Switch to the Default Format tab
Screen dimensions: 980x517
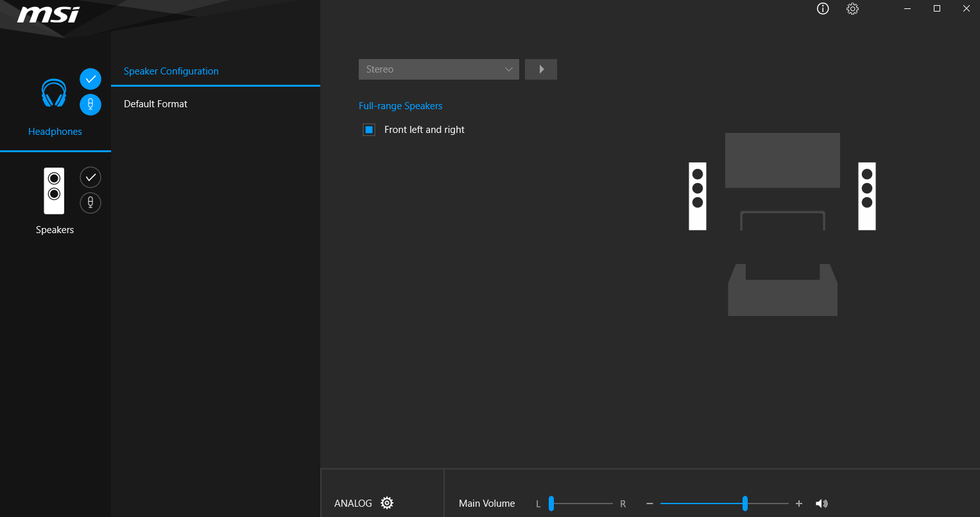point(155,103)
